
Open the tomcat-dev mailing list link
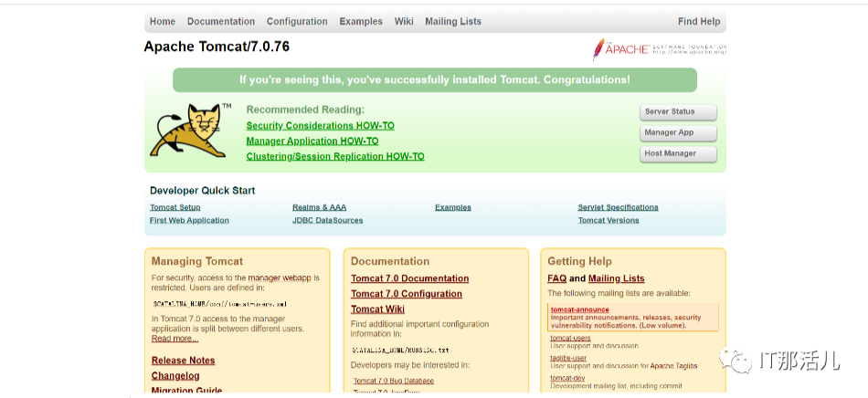[x=567, y=378]
